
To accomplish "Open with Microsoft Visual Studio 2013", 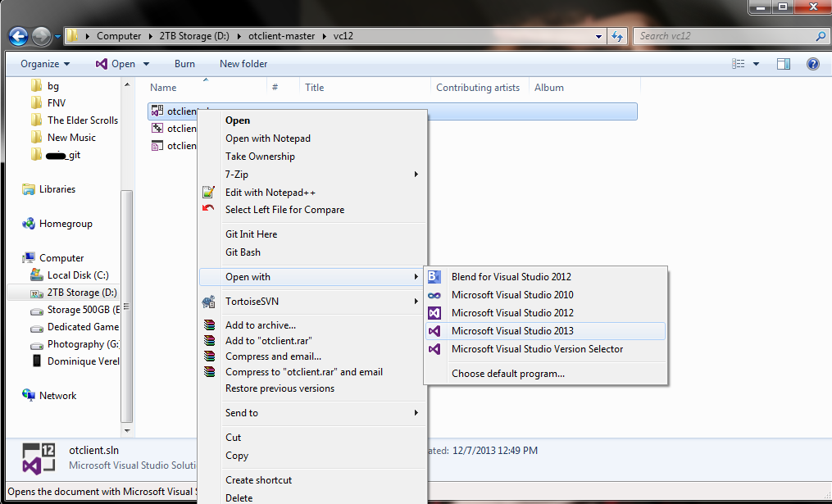I will [x=545, y=331].
